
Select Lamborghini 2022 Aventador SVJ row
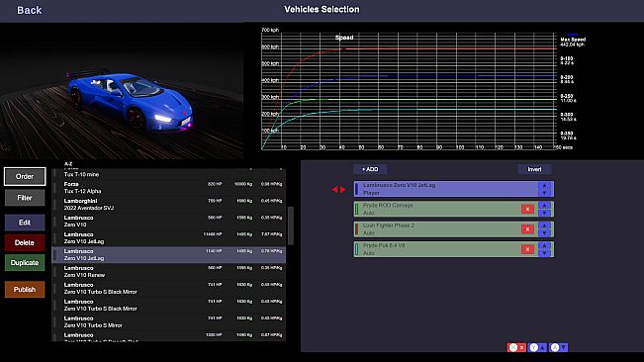(169, 205)
